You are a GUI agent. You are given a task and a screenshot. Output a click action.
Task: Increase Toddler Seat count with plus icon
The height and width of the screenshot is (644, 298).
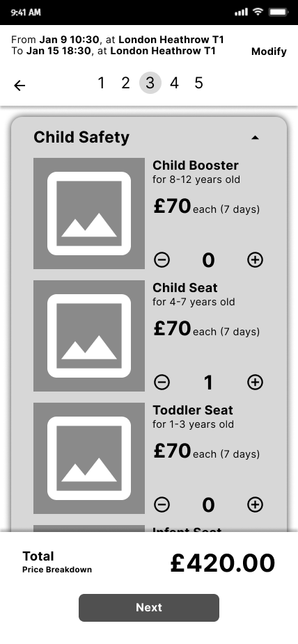(255, 505)
